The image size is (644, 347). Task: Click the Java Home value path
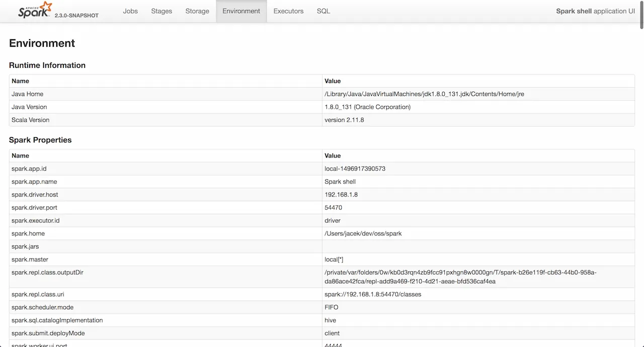pyautogui.click(x=424, y=94)
